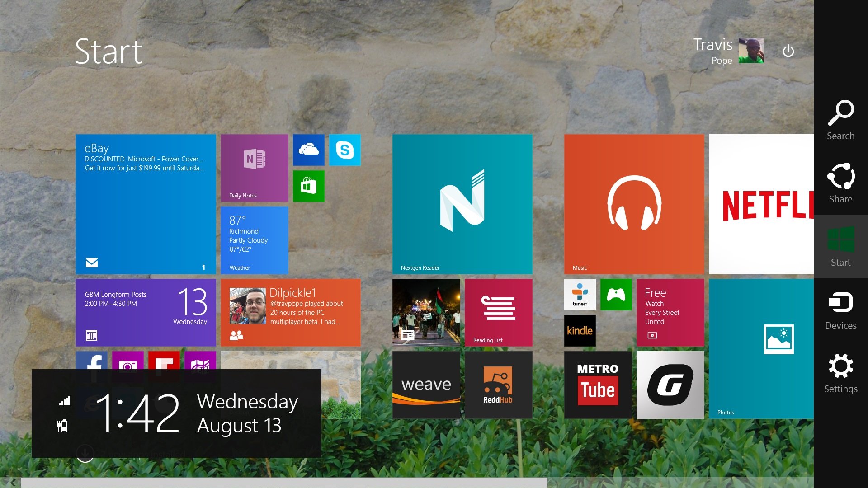Launch the TuneIn radio tile
The height and width of the screenshot is (488, 868).
[x=580, y=295]
